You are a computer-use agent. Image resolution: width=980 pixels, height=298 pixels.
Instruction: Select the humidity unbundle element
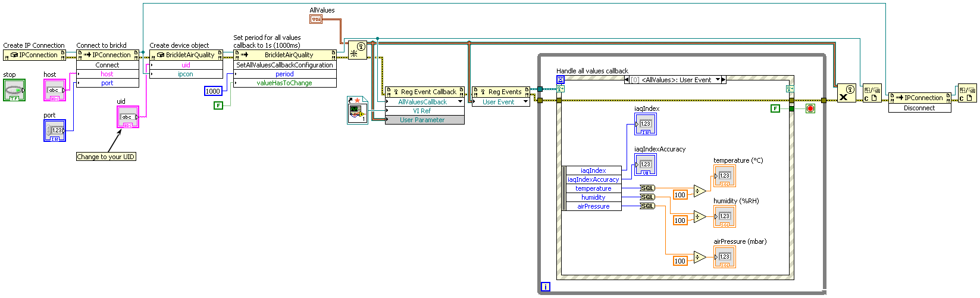click(x=593, y=197)
